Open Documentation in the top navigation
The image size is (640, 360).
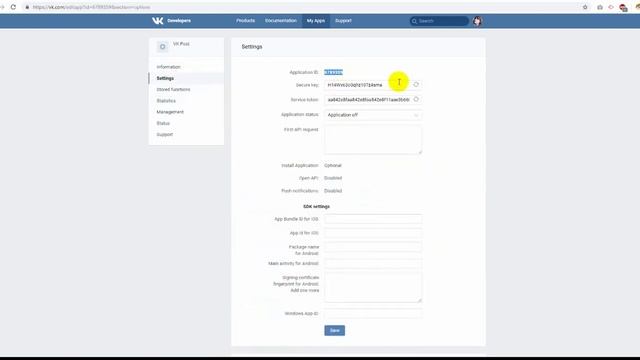(x=281, y=20)
